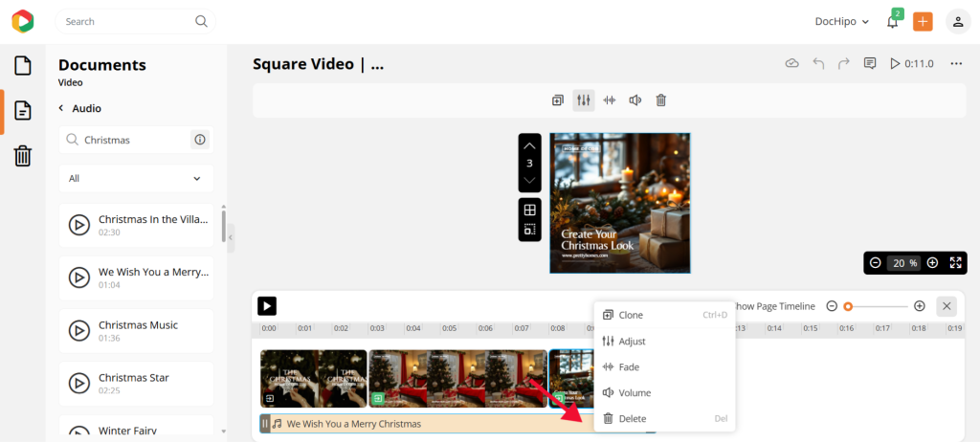The height and width of the screenshot is (443, 980).
Task: Open the user profile avatar
Action: [x=957, y=22]
